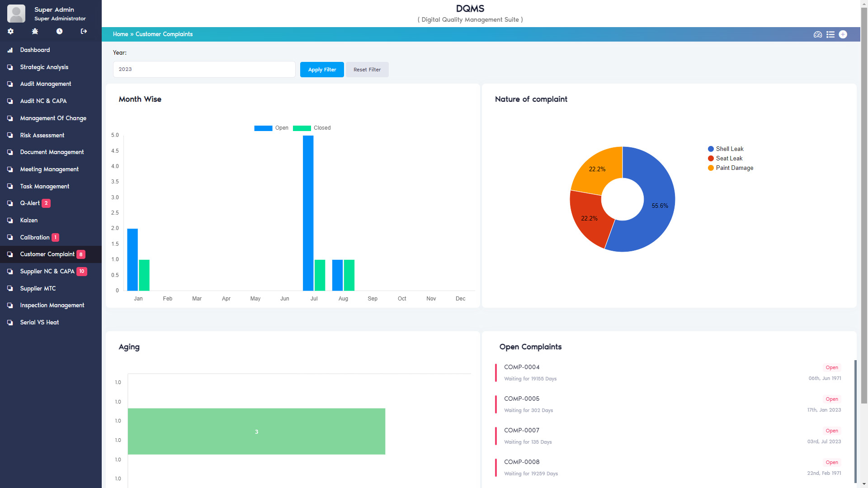This screenshot has width=868, height=488.
Task: Click the Apply Filter button
Action: pyautogui.click(x=322, y=70)
